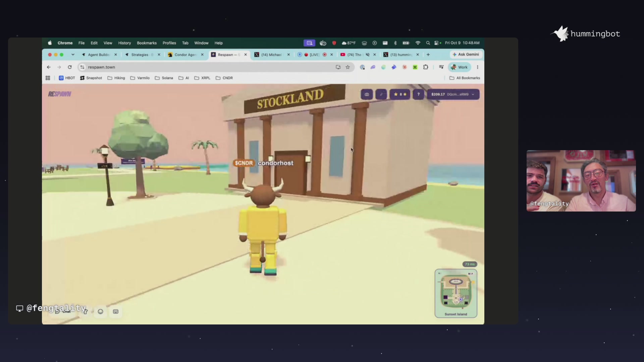The height and width of the screenshot is (362, 644).
Task: Open the Bookmarks menu in menu bar
Action: pyautogui.click(x=147, y=43)
